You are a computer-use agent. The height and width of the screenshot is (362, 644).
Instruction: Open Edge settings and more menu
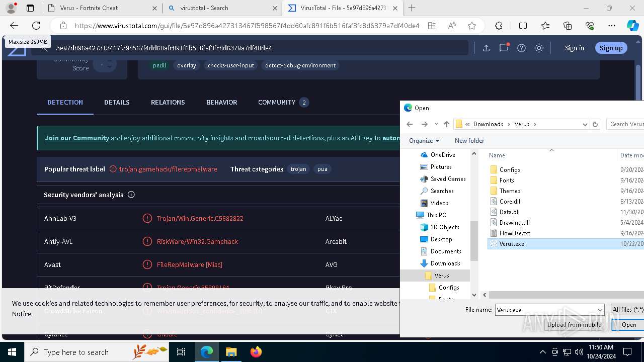[x=612, y=26]
